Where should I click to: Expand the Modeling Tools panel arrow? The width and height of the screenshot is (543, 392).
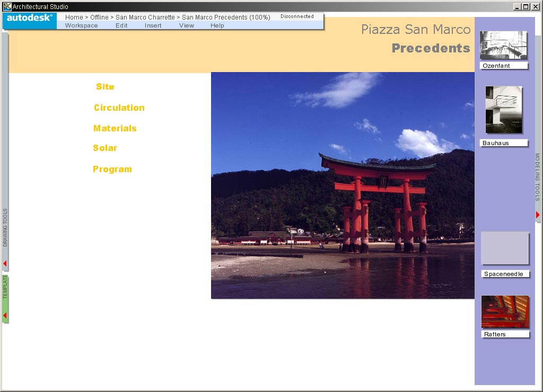click(x=538, y=215)
